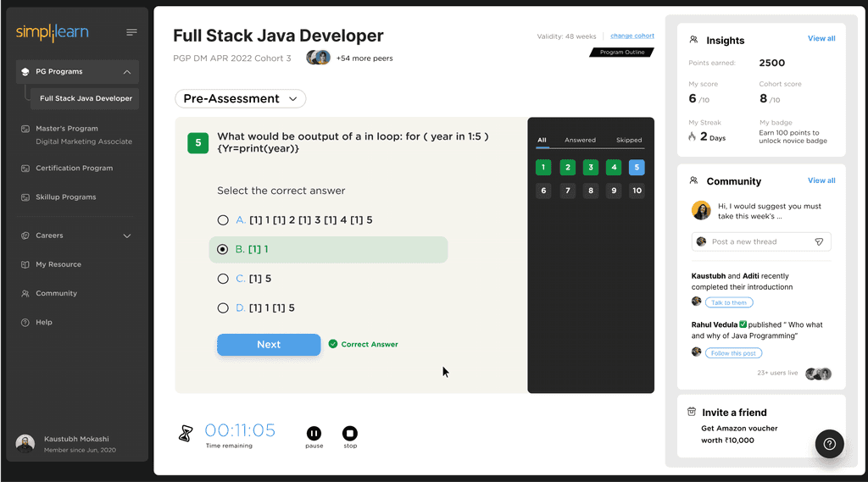Image resolution: width=868 pixels, height=482 pixels.
Task: Click the Help question icon in sidebar
Action: (25, 322)
